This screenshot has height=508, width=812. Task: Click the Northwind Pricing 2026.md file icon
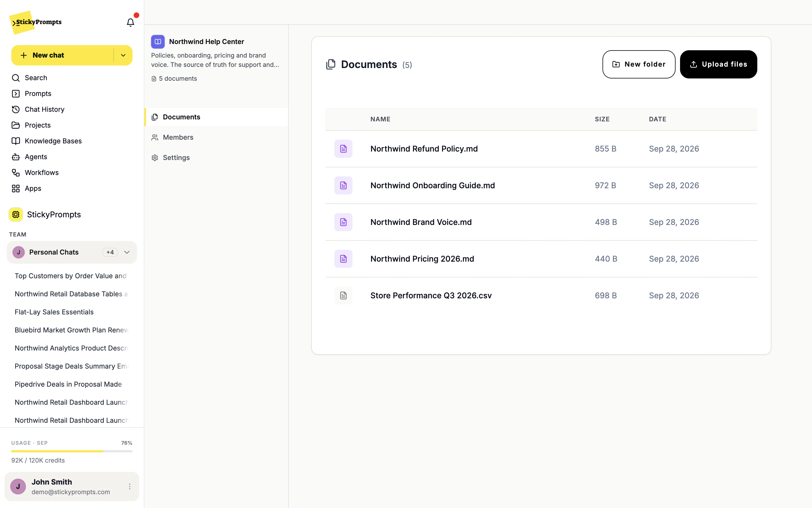pos(343,259)
